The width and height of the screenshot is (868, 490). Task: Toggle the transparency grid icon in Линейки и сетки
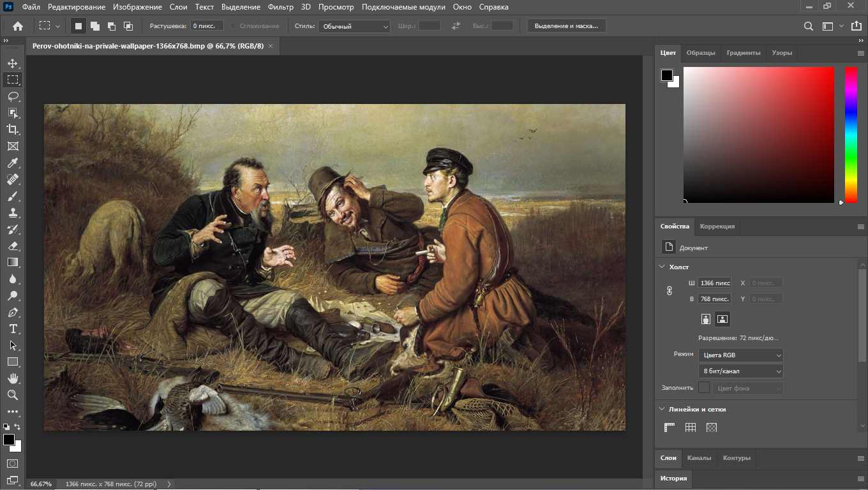pyautogui.click(x=712, y=427)
